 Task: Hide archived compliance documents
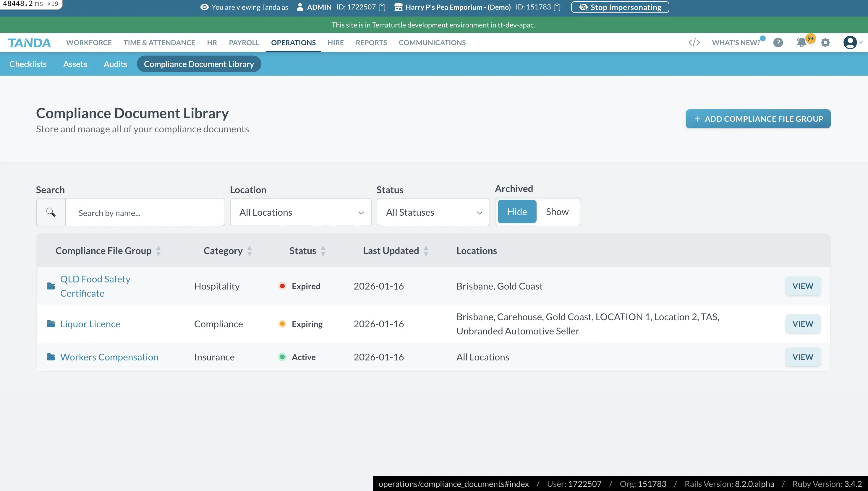[x=517, y=212]
